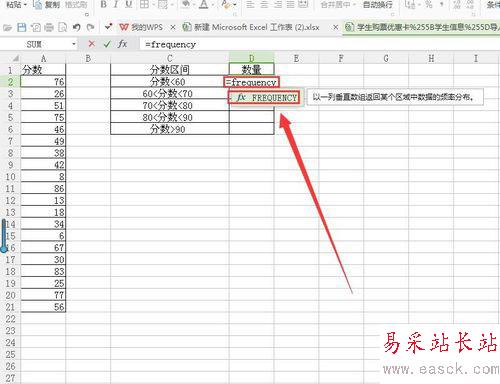Click the Underline formatting icon

pos(129,4)
